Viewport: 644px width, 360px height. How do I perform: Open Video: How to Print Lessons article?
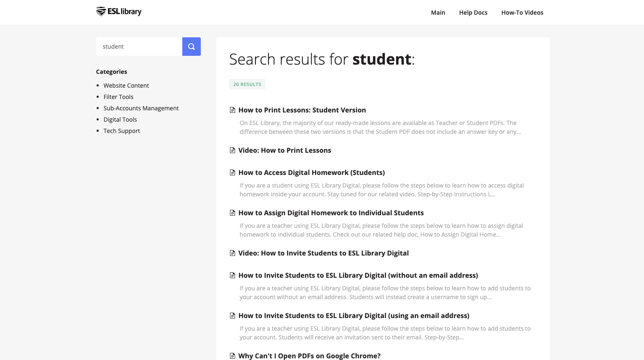click(x=285, y=150)
